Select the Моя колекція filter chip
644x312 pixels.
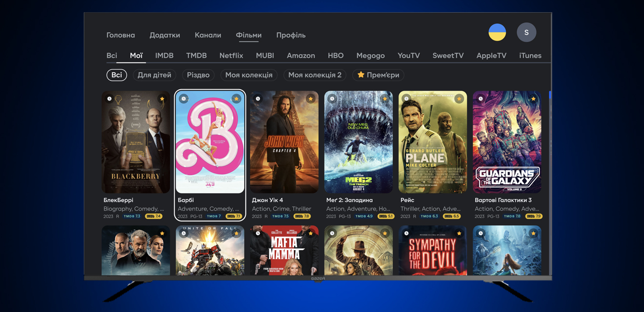coord(249,75)
